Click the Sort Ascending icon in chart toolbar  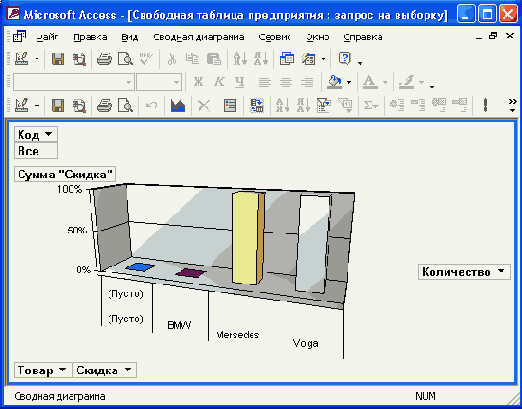282,106
